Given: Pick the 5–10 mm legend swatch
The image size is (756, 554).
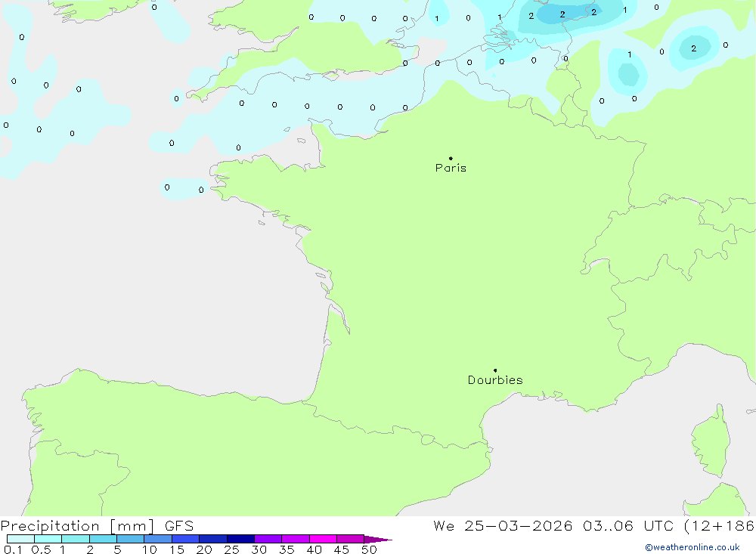Looking at the screenshot, I should coord(131,539).
